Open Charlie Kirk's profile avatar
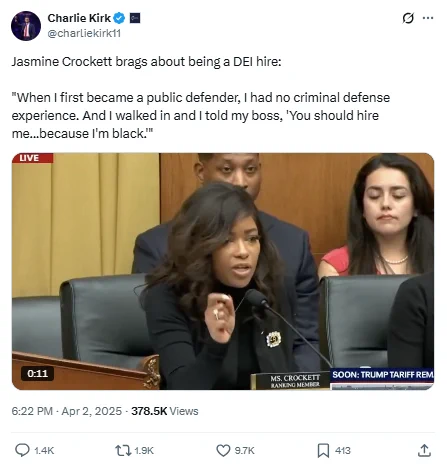The image size is (447, 466). (x=26, y=26)
